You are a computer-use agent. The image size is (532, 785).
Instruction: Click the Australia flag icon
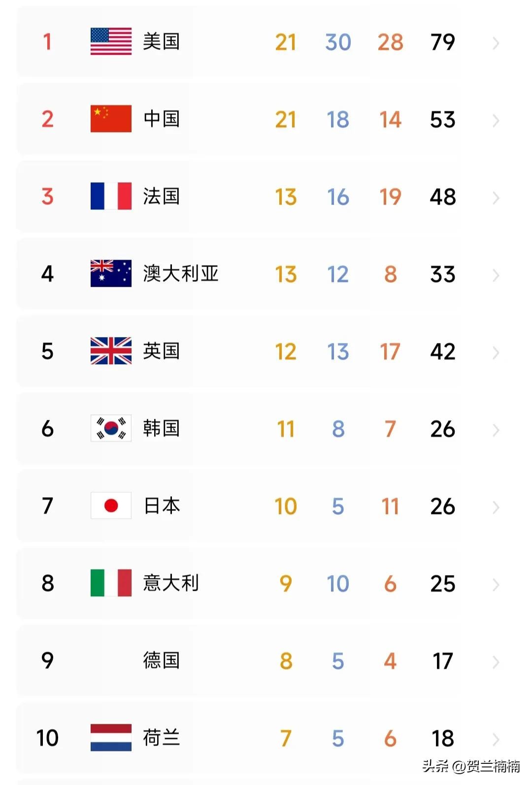pos(111,273)
